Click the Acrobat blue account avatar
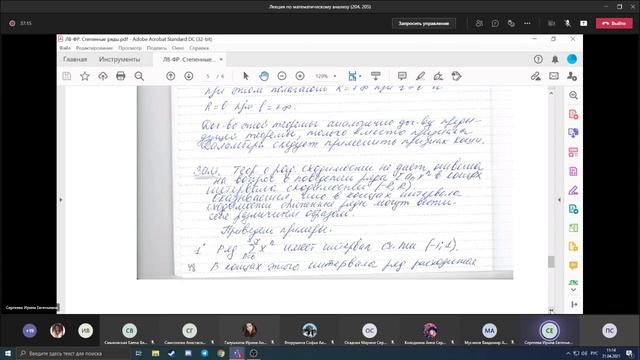The width and height of the screenshot is (640, 360). (572, 59)
